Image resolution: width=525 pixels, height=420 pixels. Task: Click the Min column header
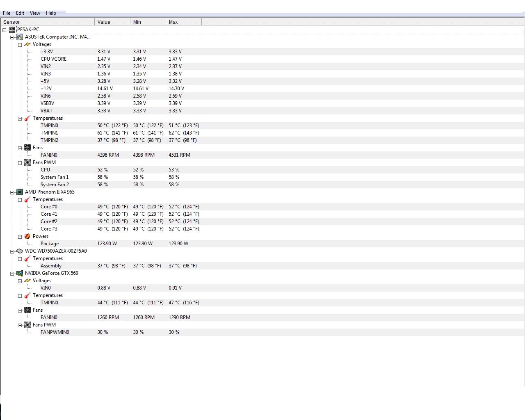click(x=148, y=22)
